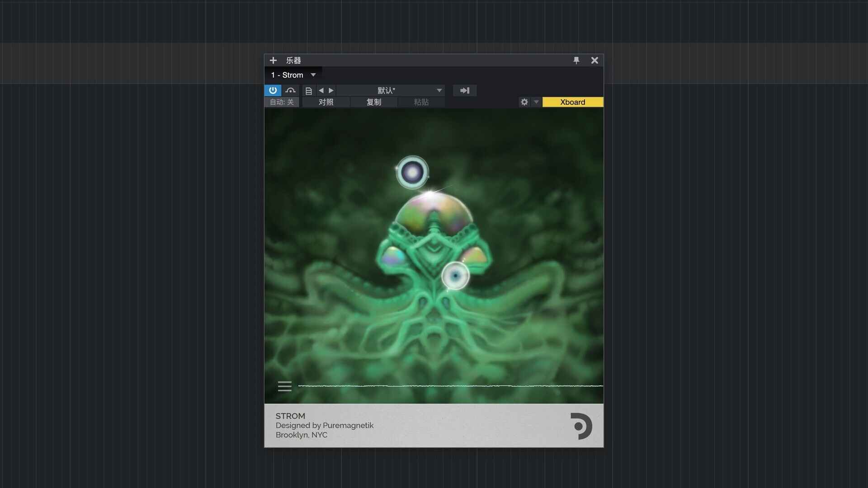Image resolution: width=868 pixels, height=488 pixels.
Task: Click the arrow-to-bar sidechain icon
Action: coord(465,90)
